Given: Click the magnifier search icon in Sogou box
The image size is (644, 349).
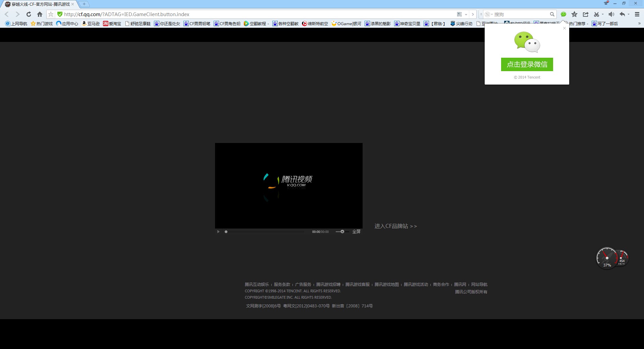Looking at the screenshot, I should coord(552,14).
